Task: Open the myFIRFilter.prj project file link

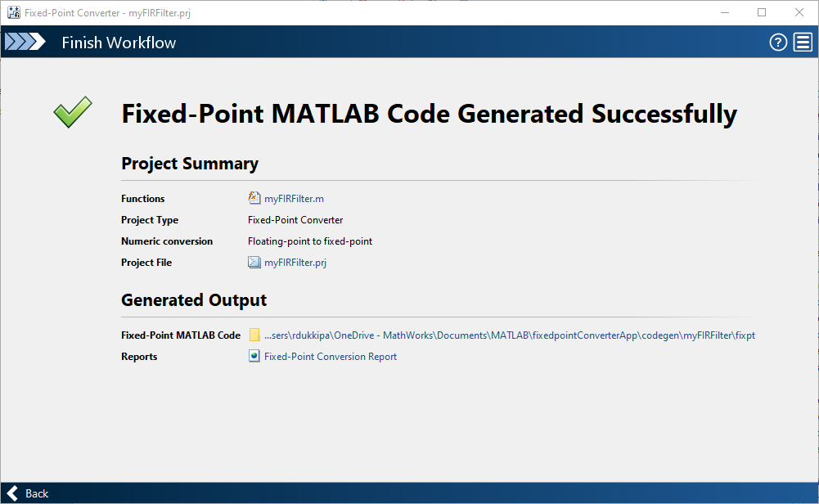Action: [x=295, y=263]
